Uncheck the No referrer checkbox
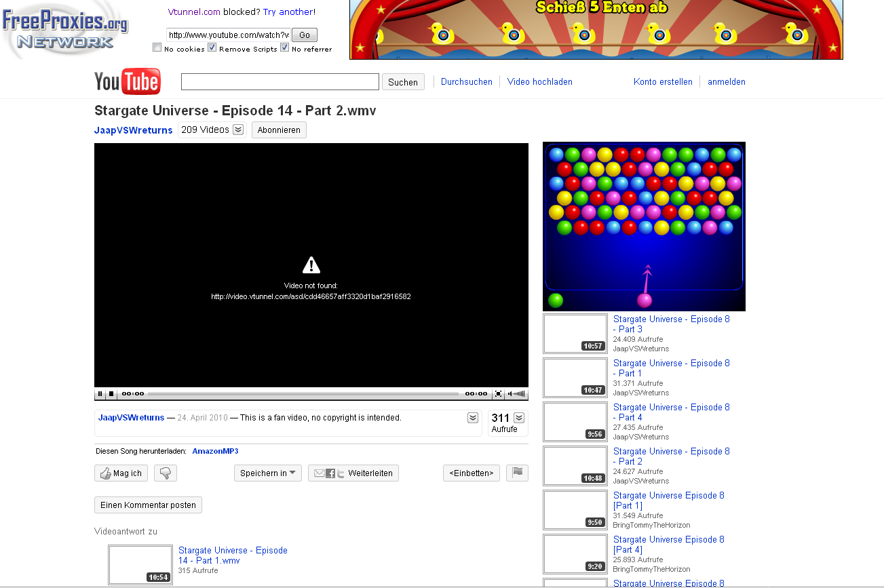This screenshot has width=884, height=588. pos(285,47)
